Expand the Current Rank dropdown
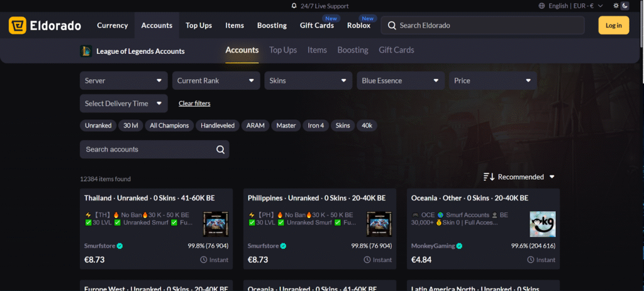 tap(216, 80)
